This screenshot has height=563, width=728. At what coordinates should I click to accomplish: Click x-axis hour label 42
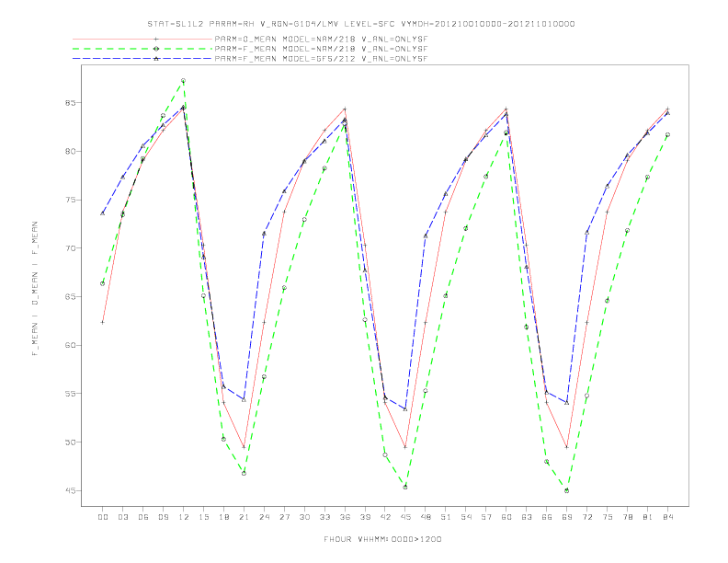coord(385,517)
